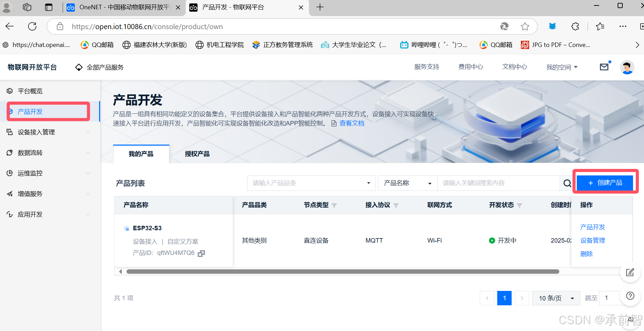Click the browser back arrow
Image resolution: width=644 pixels, height=331 pixels.
tap(10, 26)
